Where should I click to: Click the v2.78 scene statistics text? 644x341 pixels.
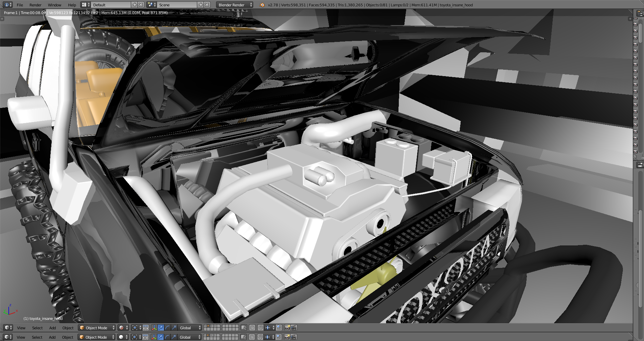pyautogui.click(x=370, y=5)
